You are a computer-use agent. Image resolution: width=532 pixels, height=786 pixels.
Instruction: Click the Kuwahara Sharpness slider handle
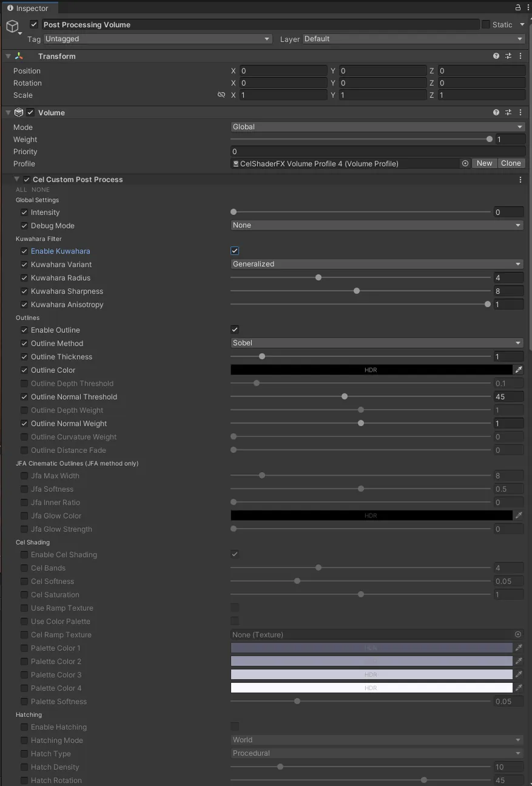pyautogui.click(x=357, y=291)
